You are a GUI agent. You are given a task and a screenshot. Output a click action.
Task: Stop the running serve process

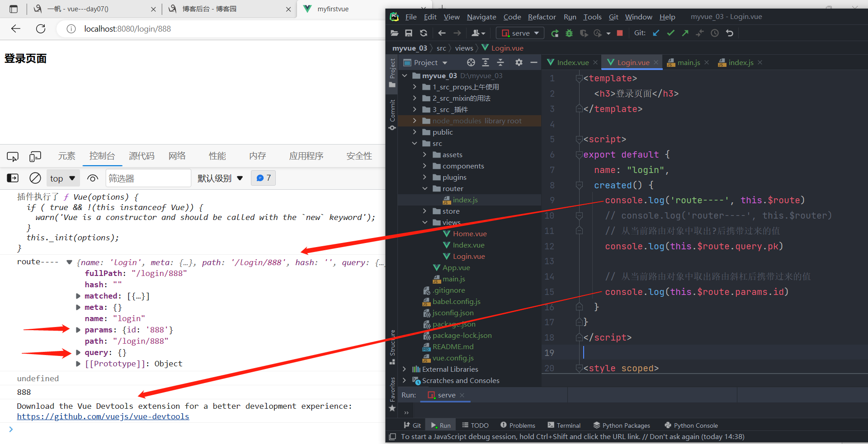coord(620,33)
